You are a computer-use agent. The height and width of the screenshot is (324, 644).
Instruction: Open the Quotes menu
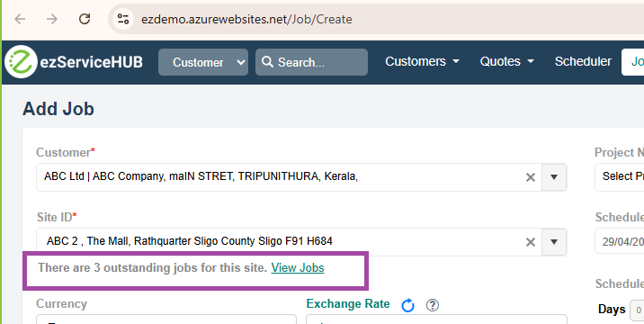coord(506,61)
